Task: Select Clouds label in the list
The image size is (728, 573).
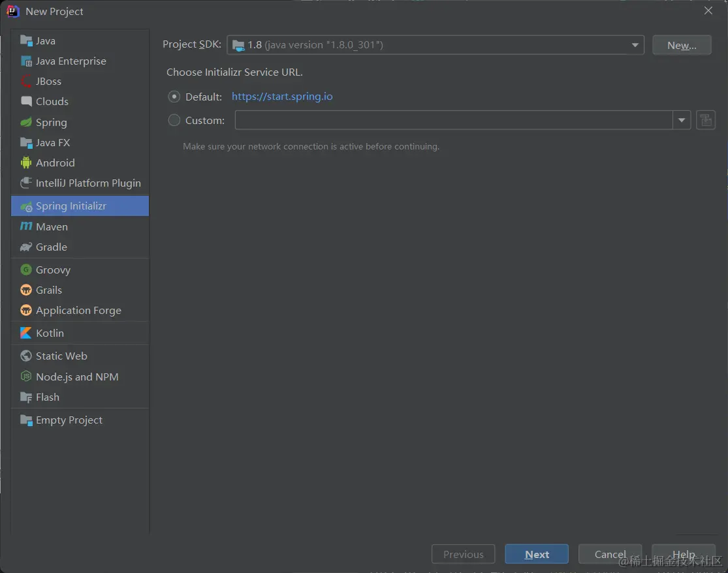Action: pyautogui.click(x=52, y=102)
